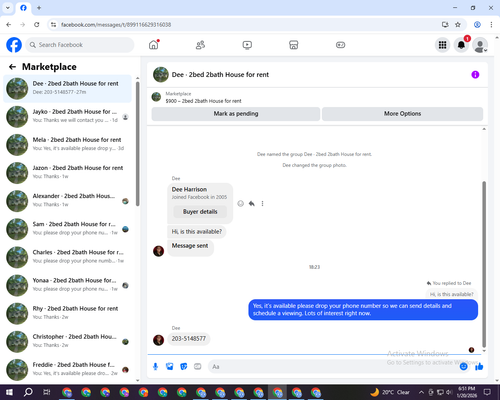Send a thumbs-up like

point(479,367)
